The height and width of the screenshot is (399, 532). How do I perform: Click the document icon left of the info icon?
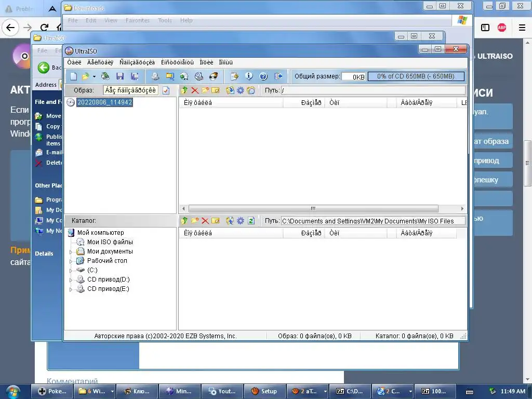click(x=234, y=76)
